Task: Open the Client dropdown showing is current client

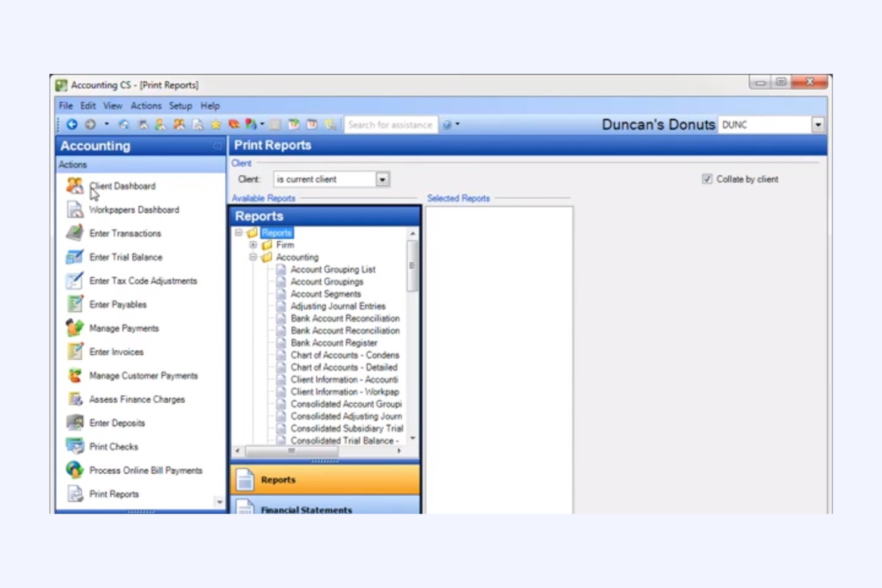Action: click(382, 179)
